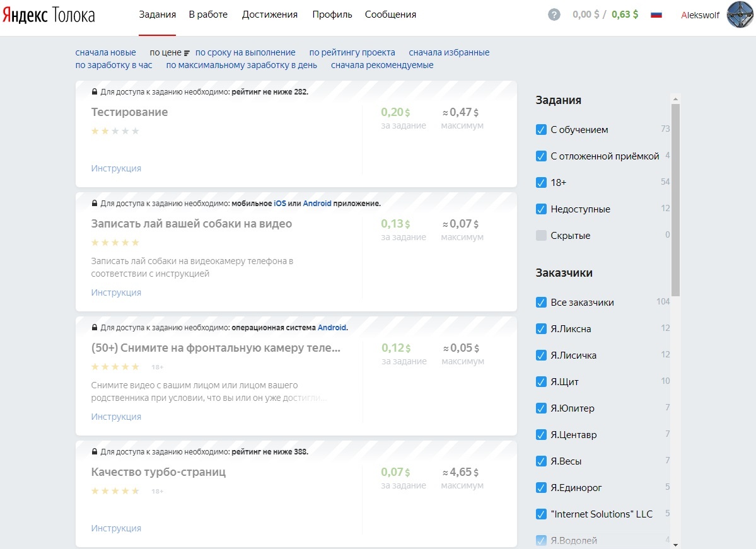Click the (50+) Снимите на фронтальную камеру title
756x549 pixels.
tap(216, 348)
